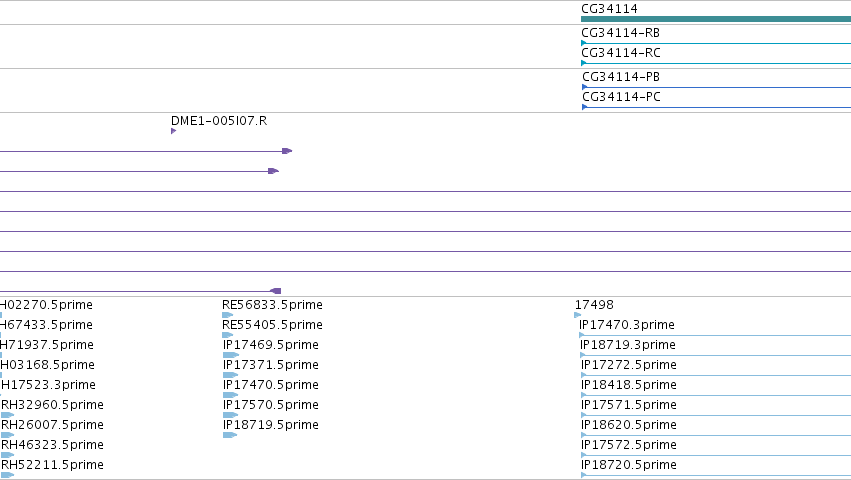Click the RE56833.5prime EST glyph
Screen dimensions: 851x480
(x=228, y=315)
